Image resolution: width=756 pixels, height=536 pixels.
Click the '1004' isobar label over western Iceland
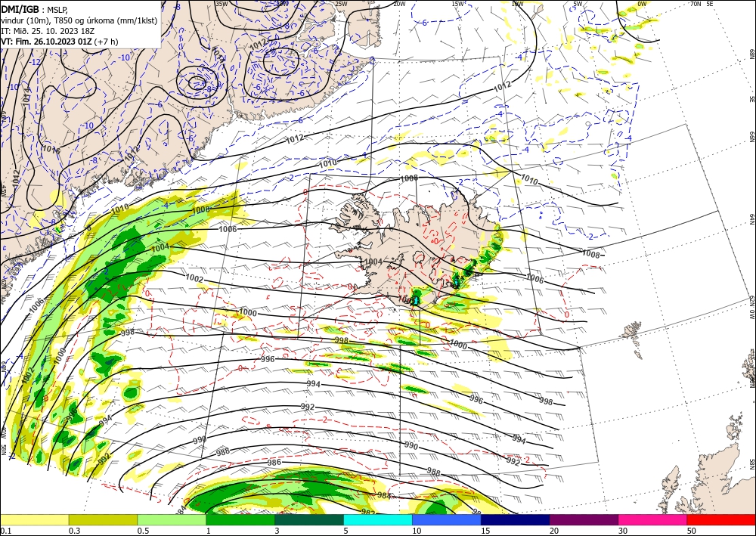(373, 262)
